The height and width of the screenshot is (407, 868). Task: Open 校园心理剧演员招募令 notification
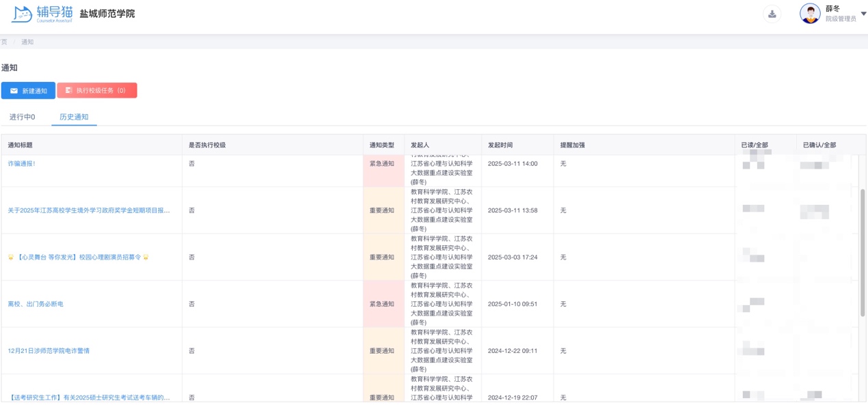click(79, 257)
